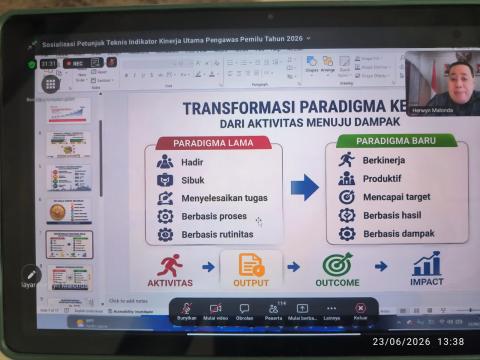Toggle Bold formatting in the ribbon
The image size is (480, 360).
[126, 76]
